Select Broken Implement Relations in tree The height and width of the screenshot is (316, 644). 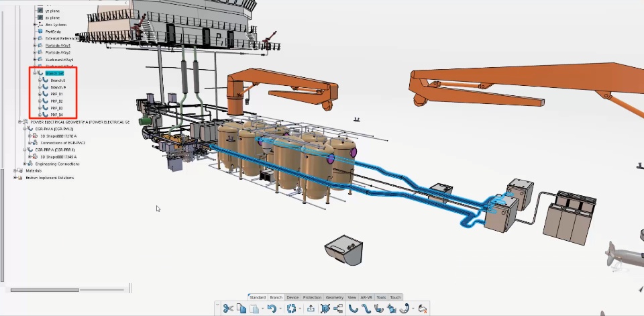click(x=50, y=178)
